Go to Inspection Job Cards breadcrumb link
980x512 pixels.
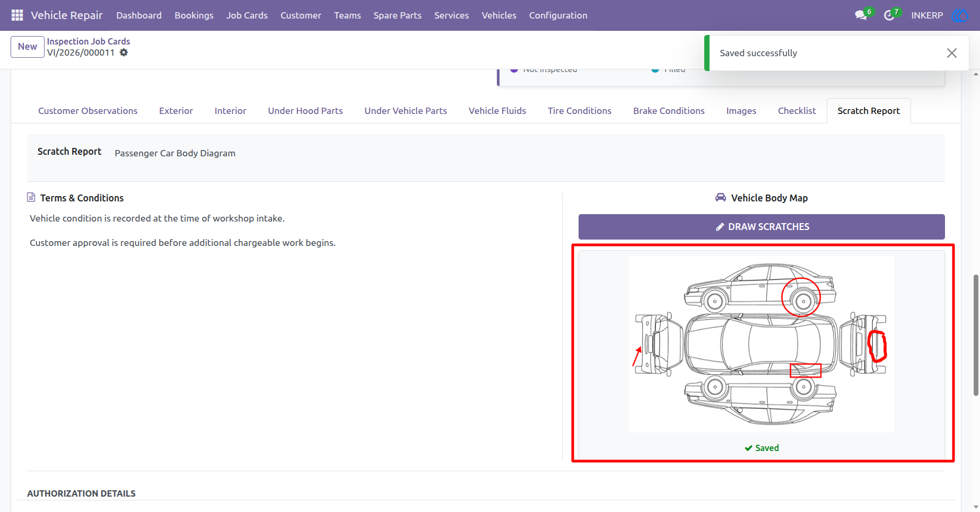89,41
